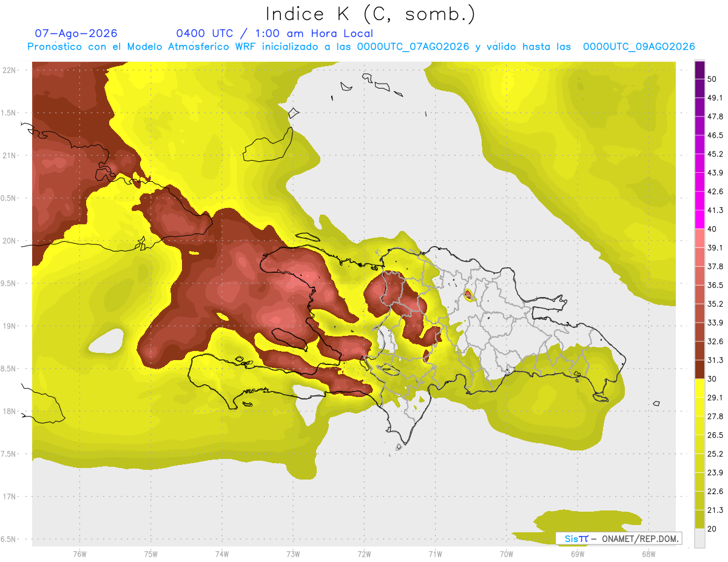Click the longitude label "69W"

click(x=578, y=554)
